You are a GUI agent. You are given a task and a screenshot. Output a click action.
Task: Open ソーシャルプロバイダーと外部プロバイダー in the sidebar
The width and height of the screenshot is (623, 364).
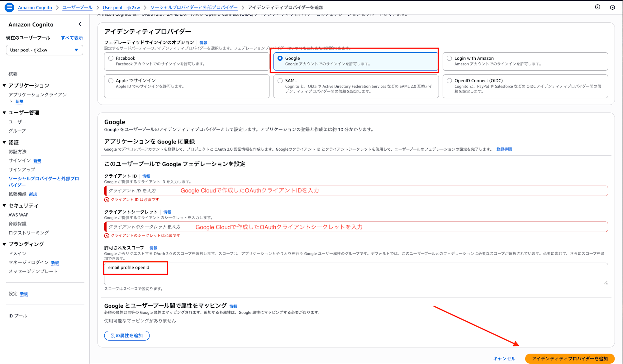(x=44, y=182)
